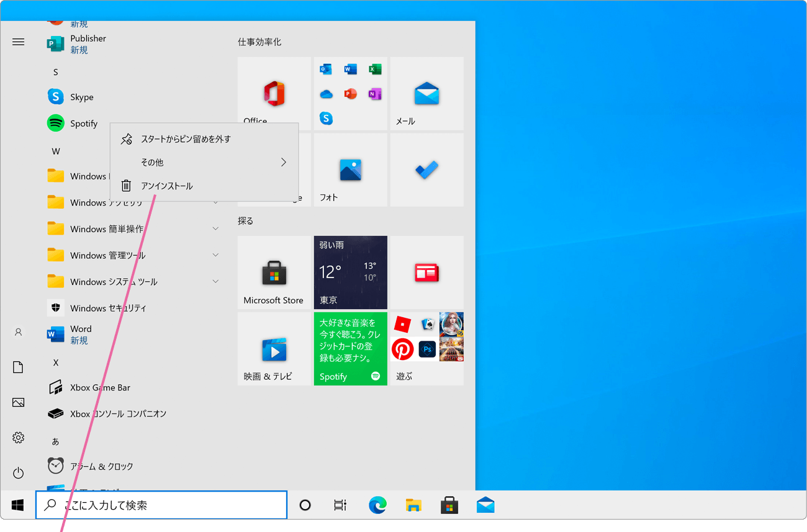Click the X letter header in app list
Viewport: 807px width, 532px height.
pyautogui.click(x=55, y=363)
